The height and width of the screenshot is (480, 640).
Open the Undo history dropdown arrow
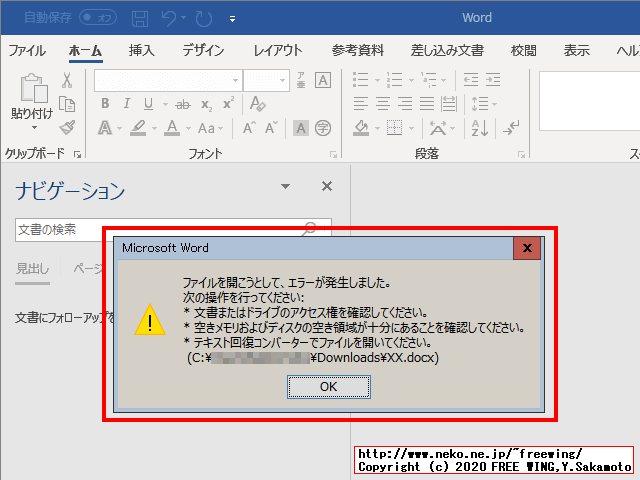[184, 18]
